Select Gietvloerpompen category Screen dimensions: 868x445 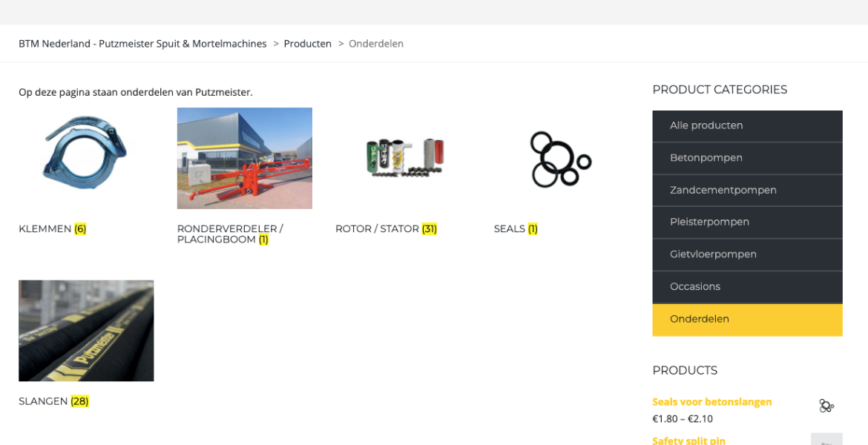point(747,254)
